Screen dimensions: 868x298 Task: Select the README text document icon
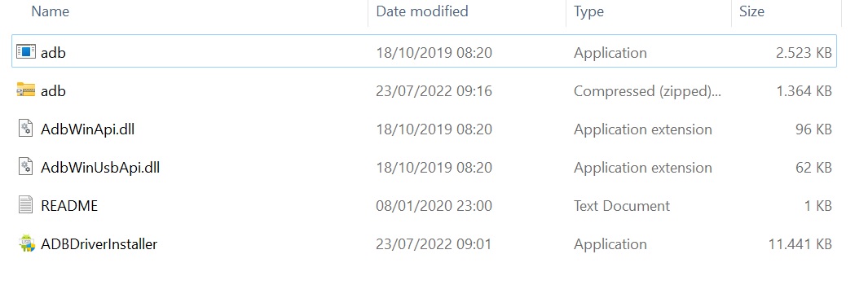(x=26, y=205)
